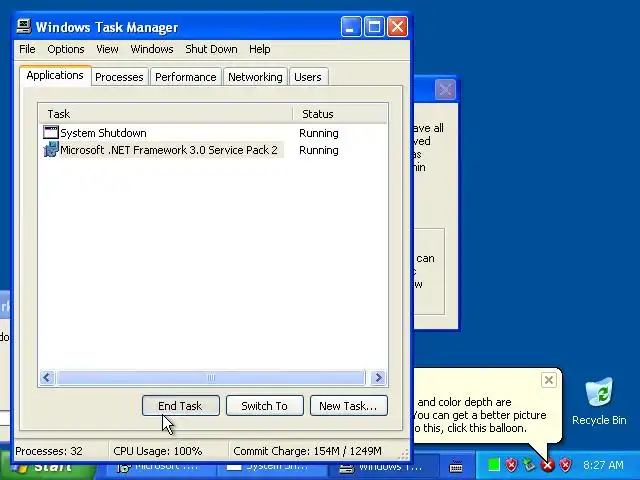Click the System Shutdown window icon

pos(51,132)
